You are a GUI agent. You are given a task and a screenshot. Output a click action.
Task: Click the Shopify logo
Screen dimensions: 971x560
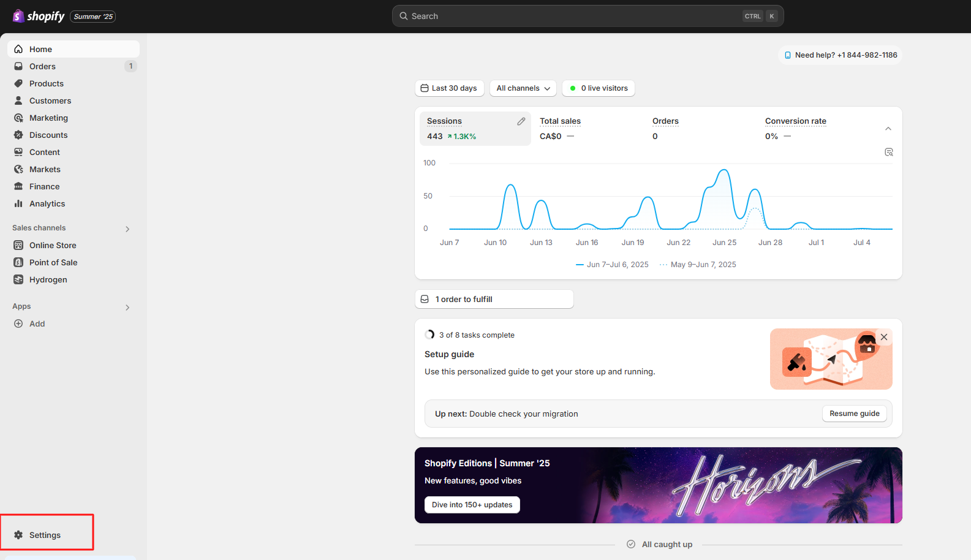(38, 16)
